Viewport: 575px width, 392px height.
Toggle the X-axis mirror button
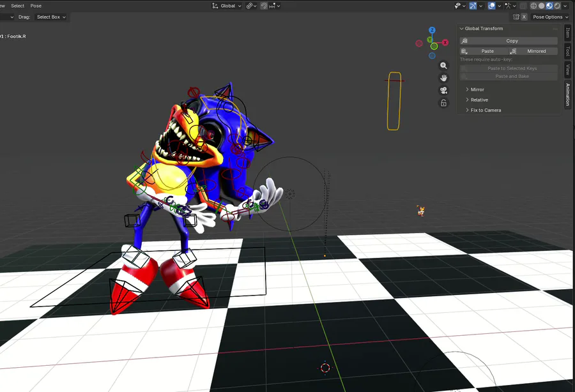(524, 17)
